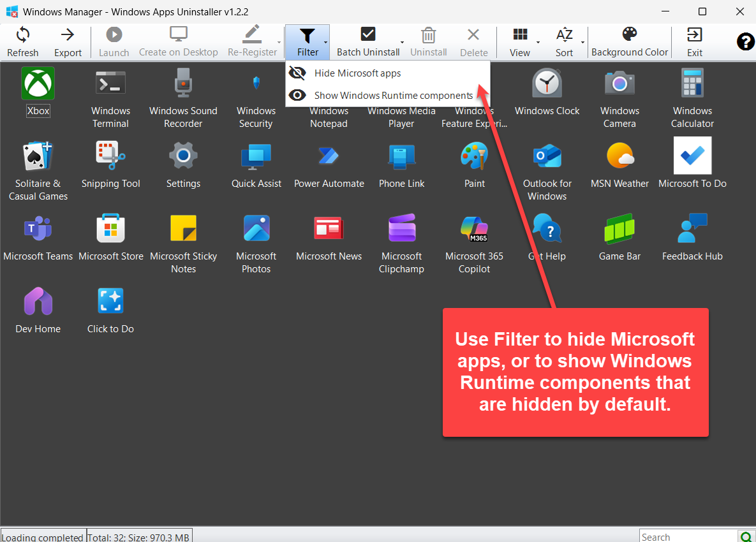
Task: Select the Microsoft 365 Copilot icon
Action: pos(475,228)
